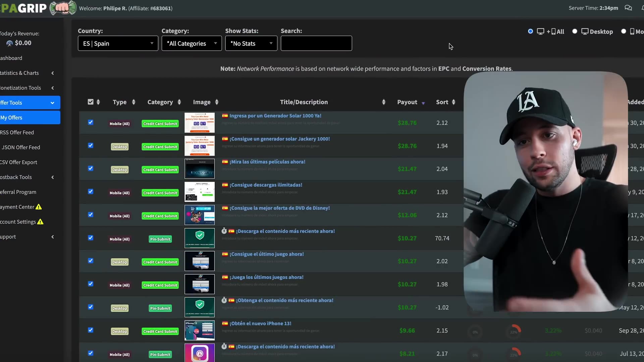Viewport: 644px width, 362px height.
Task: Select the Desktop + Mobile All radio button
Action: 530,31
